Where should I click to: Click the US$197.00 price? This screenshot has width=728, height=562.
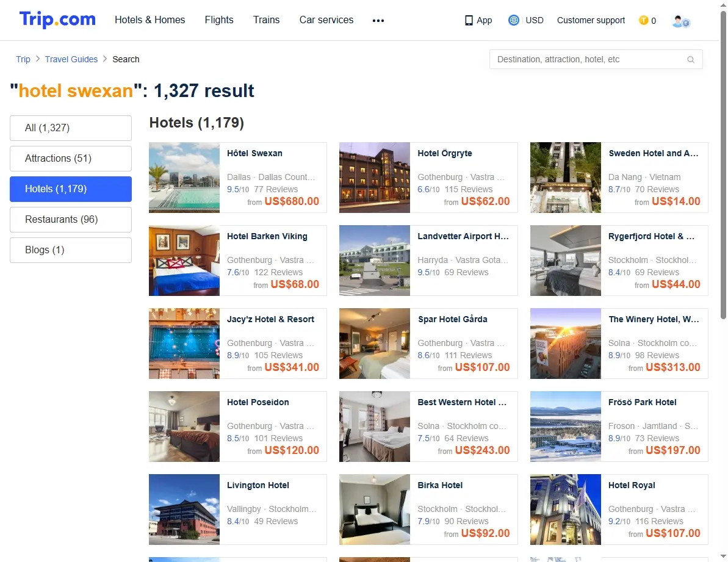tap(673, 450)
